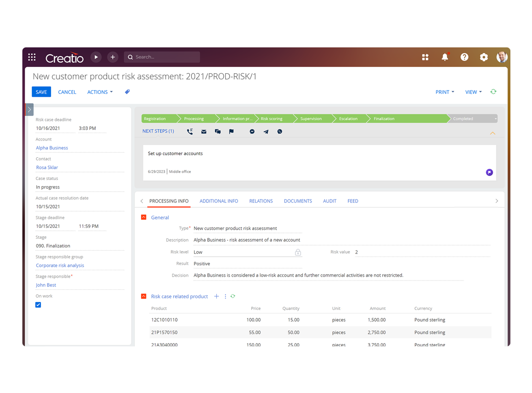Click the SAVE button
This screenshot has height=393, width=532.
pyautogui.click(x=41, y=92)
